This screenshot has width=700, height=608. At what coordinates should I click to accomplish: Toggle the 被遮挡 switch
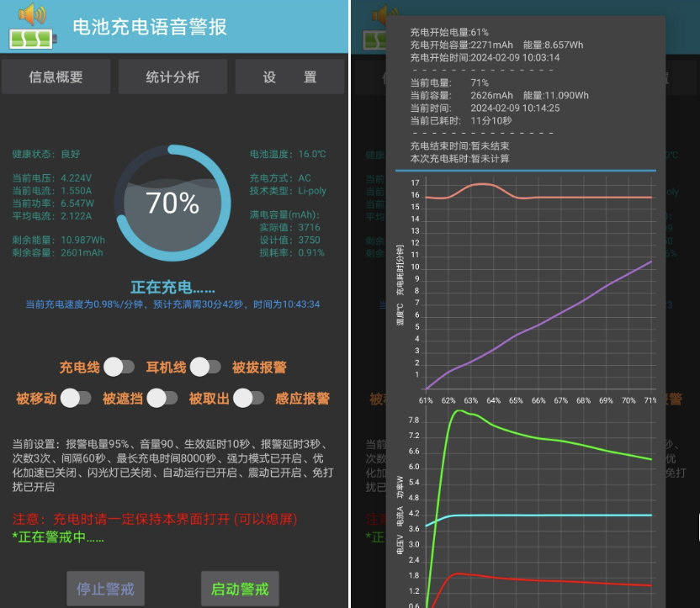(x=162, y=398)
